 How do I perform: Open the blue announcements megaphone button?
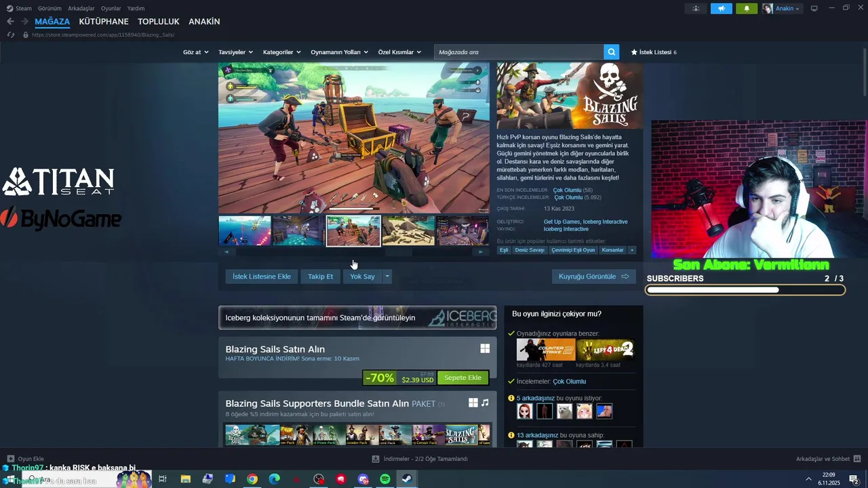(722, 8)
